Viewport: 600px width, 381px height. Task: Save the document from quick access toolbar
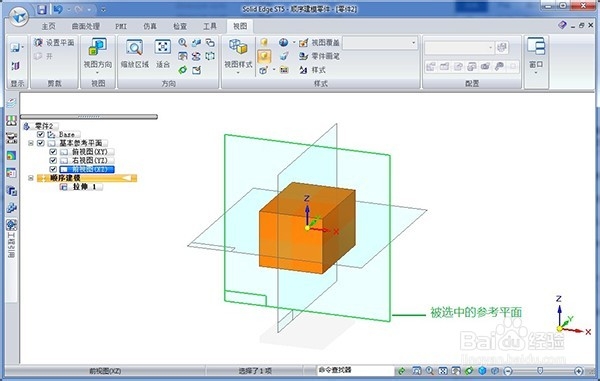coord(42,9)
